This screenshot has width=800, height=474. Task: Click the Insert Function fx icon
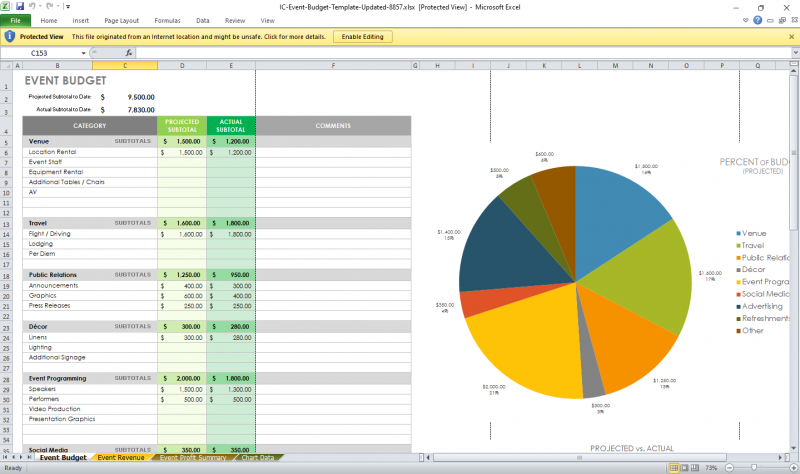pos(129,53)
